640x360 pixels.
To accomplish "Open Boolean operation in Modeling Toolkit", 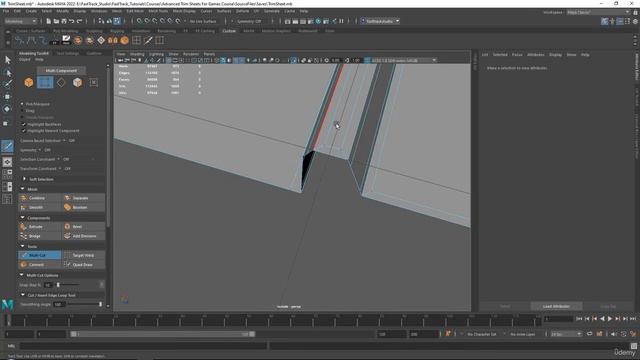I will (x=83, y=207).
